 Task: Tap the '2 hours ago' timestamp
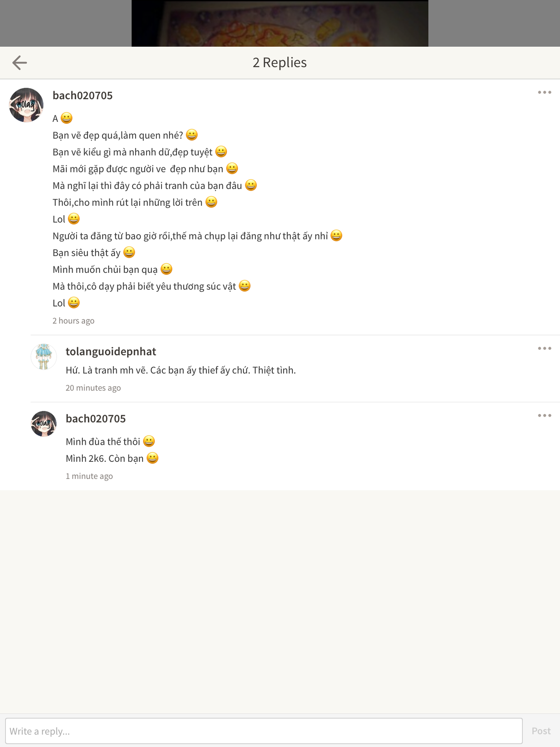pos(73,321)
